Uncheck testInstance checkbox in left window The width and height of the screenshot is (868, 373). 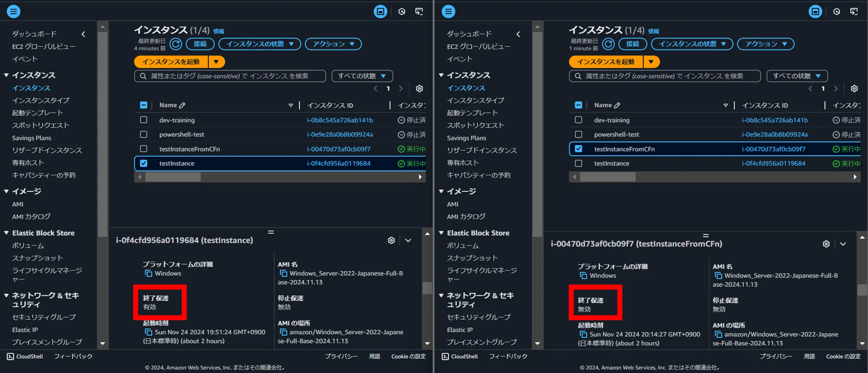click(x=144, y=163)
